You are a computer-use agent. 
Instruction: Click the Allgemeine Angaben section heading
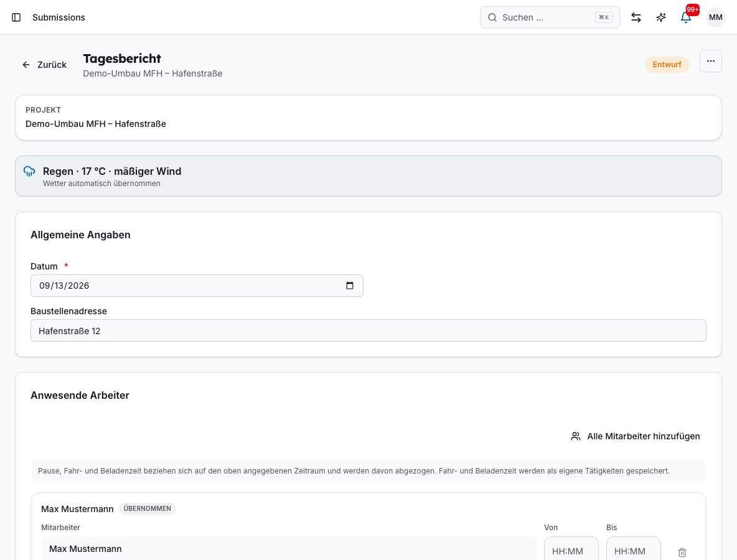80,235
